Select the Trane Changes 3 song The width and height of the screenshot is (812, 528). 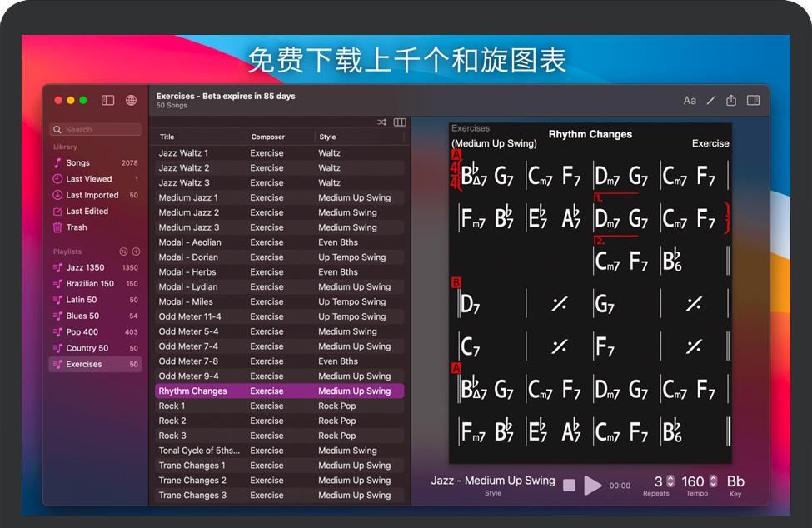pyautogui.click(x=279, y=495)
